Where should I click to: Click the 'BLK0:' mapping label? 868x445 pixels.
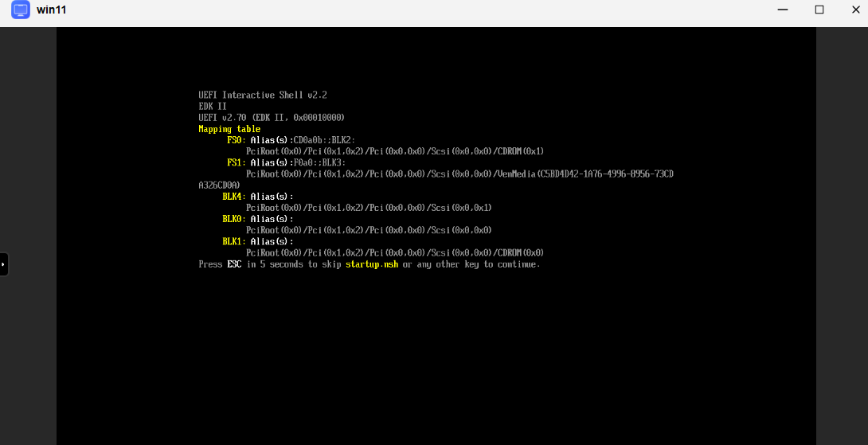[x=234, y=219]
